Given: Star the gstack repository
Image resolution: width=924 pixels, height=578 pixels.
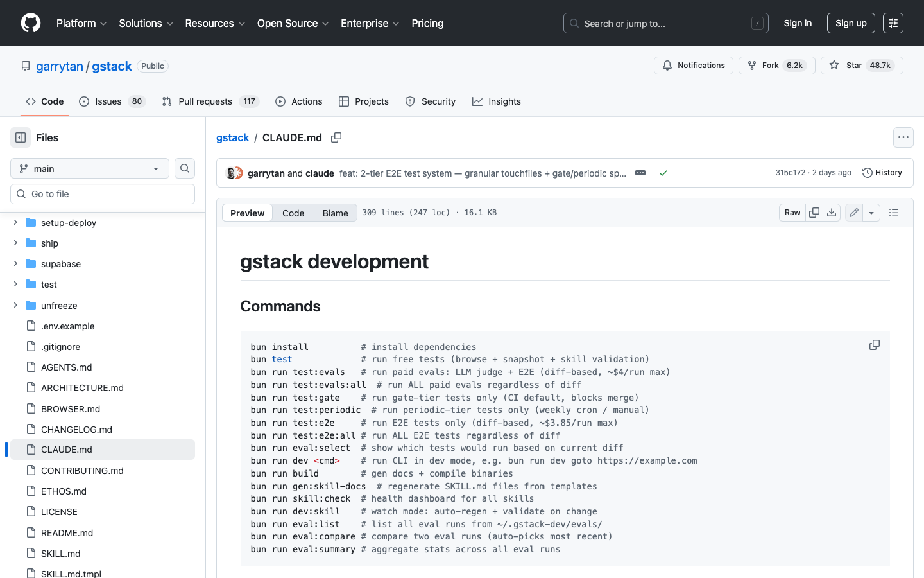Looking at the screenshot, I should [862, 66].
